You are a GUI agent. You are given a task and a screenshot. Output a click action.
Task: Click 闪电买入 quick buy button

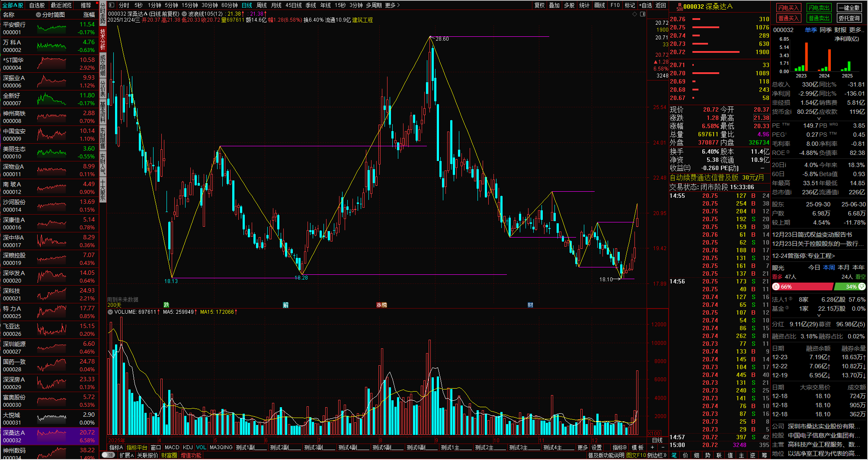click(x=788, y=8)
